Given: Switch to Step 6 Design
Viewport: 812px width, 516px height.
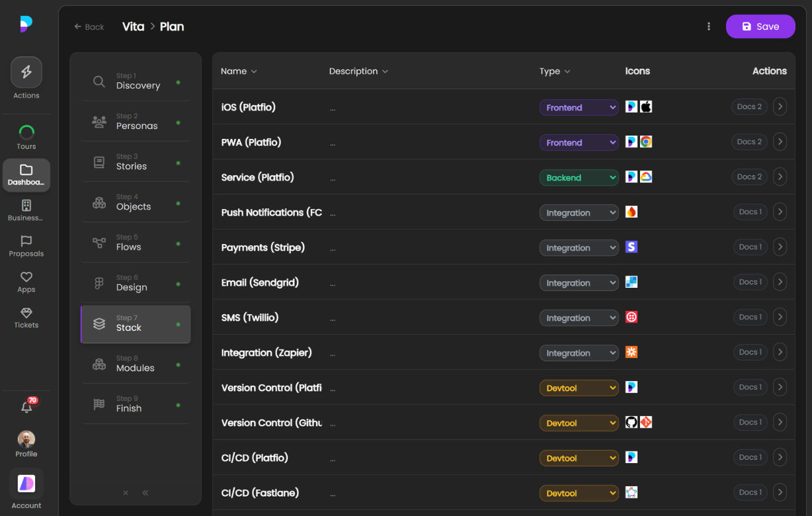Looking at the screenshot, I should 135,283.
